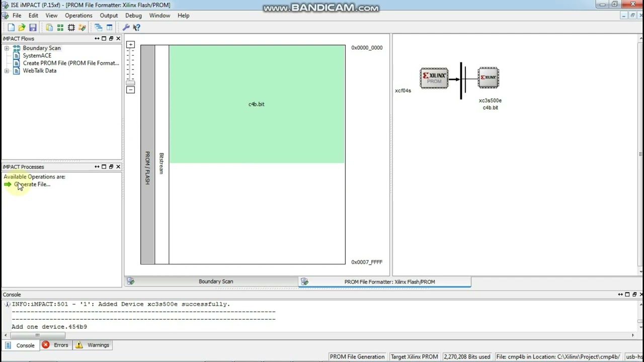
Task: Zoom in with the plus button
Action: pos(130,45)
